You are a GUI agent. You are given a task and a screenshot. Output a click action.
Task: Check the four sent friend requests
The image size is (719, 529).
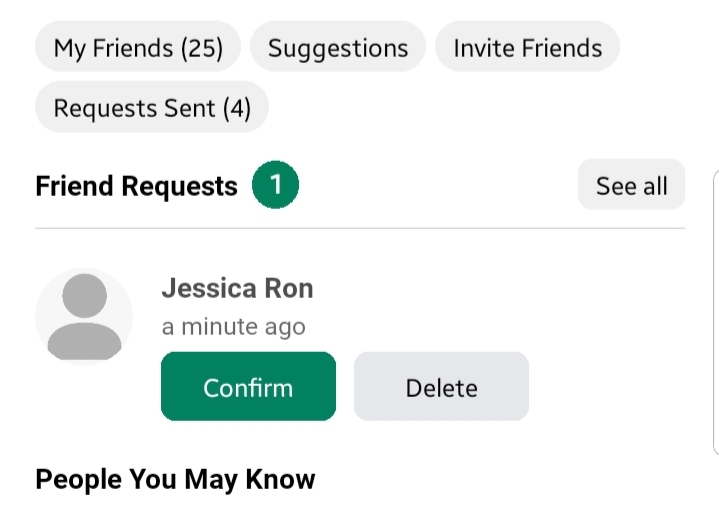pyautogui.click(x=152, y=107)
